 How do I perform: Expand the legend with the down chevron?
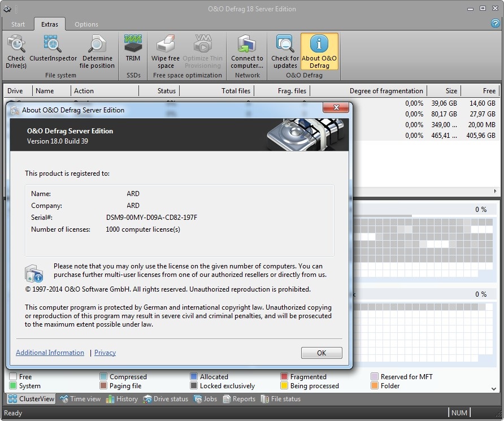(494, 389)
